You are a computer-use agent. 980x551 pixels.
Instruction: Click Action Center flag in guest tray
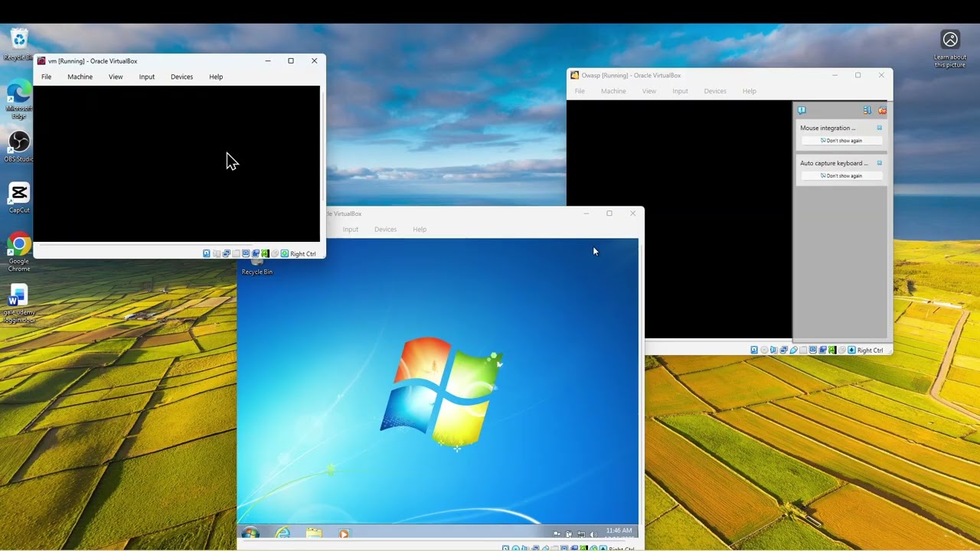pyautogui.click(x=557, y=533)
